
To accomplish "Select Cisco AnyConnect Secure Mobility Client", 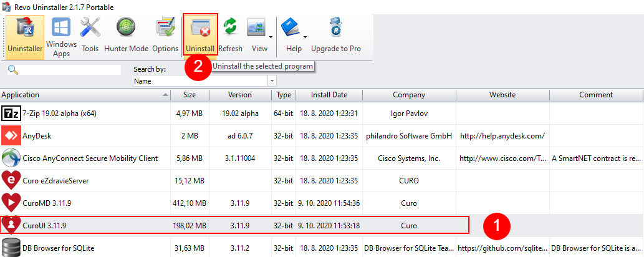I will tap(90, 158).
